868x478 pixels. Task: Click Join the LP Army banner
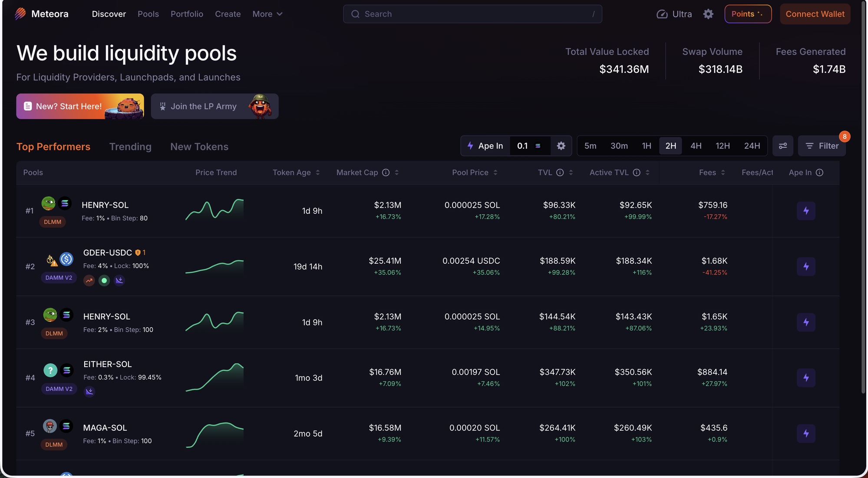click(x=215, y=106)
